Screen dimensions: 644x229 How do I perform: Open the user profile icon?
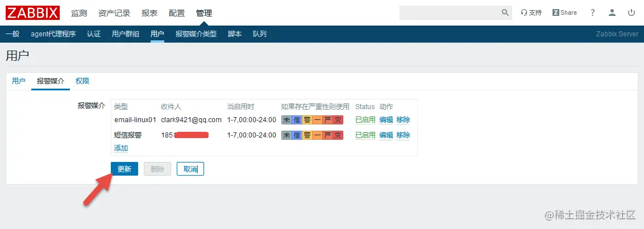(612, 13)
